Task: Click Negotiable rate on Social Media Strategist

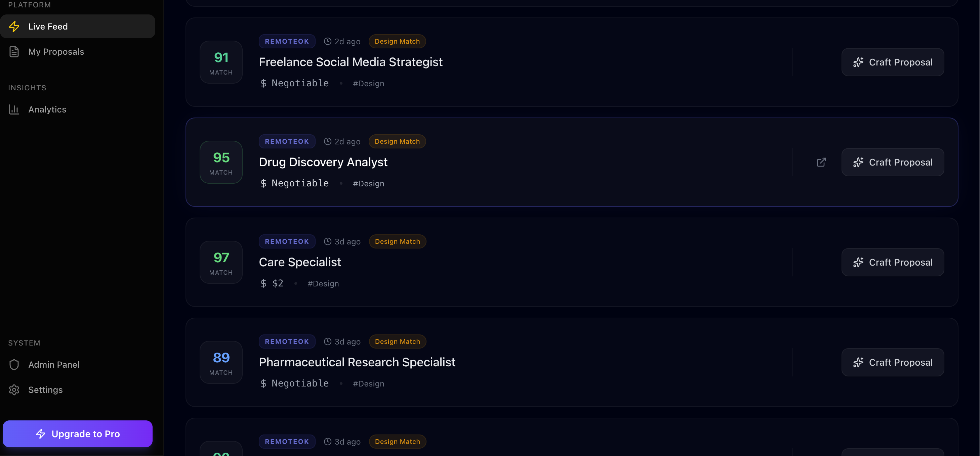Action: click(300, 83)
